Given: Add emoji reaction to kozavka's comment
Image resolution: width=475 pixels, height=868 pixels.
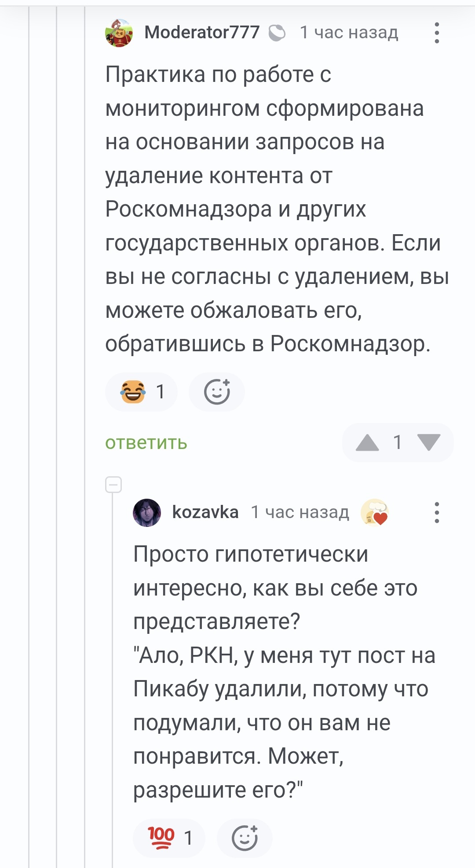Looking at the screenshot, I should pos(245,838).
